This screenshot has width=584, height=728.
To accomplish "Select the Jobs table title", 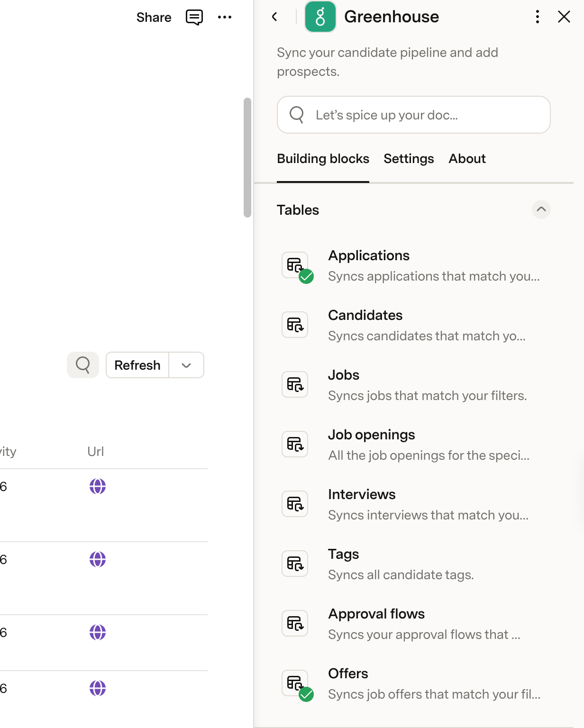I will (344, 375).
